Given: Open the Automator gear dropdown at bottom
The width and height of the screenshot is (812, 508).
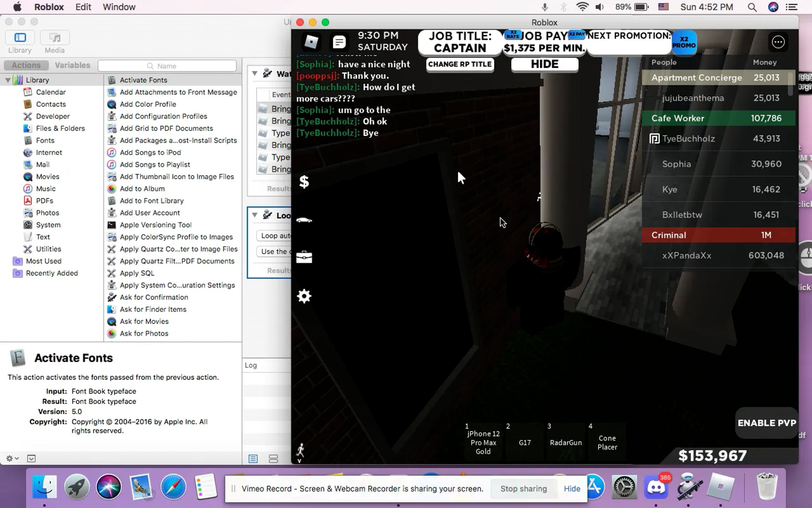Looking at the screenshot, I should (12, 459).
